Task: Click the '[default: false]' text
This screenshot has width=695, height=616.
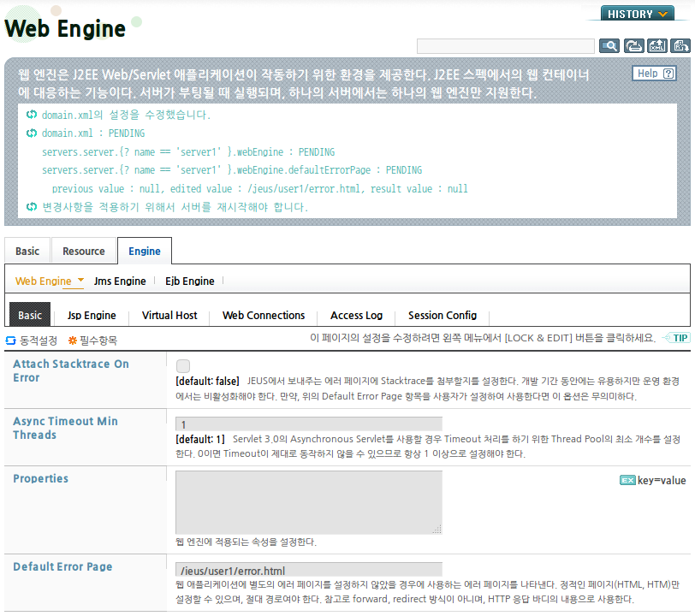Action: coord(207,381)
